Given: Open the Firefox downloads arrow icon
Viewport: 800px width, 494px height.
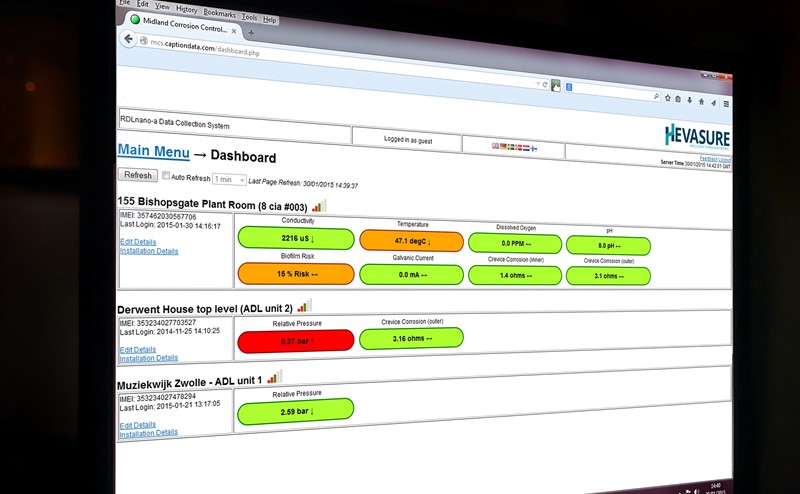Looking at the screenshot, I should 691,100.
